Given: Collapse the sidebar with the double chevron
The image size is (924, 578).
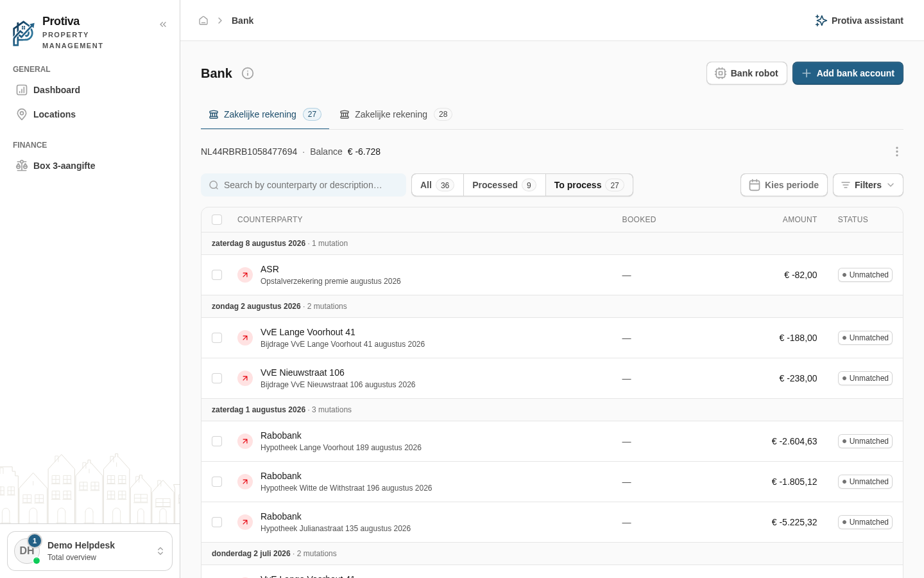Looking at the screenshot, I should tap(163, 24).
